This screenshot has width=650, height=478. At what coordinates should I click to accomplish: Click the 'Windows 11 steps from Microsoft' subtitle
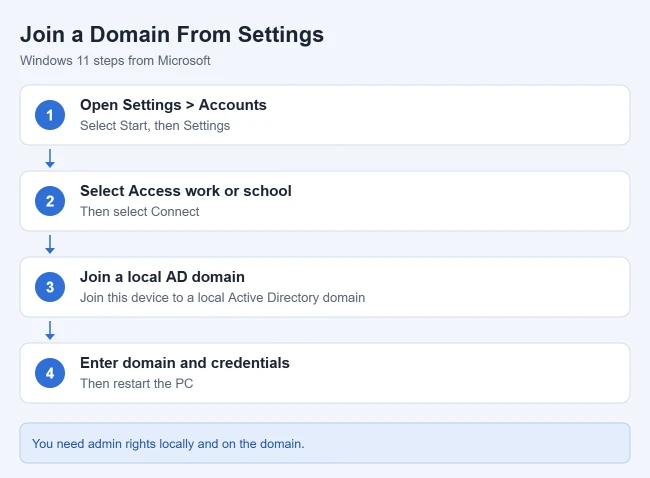tap(115, 61)
